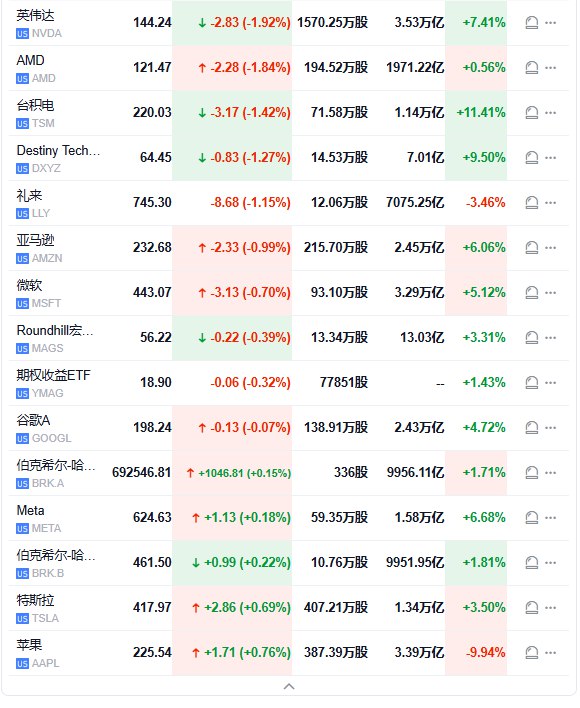
Task: Open Destiny Tech stock name
Action: tap(58, 150)
